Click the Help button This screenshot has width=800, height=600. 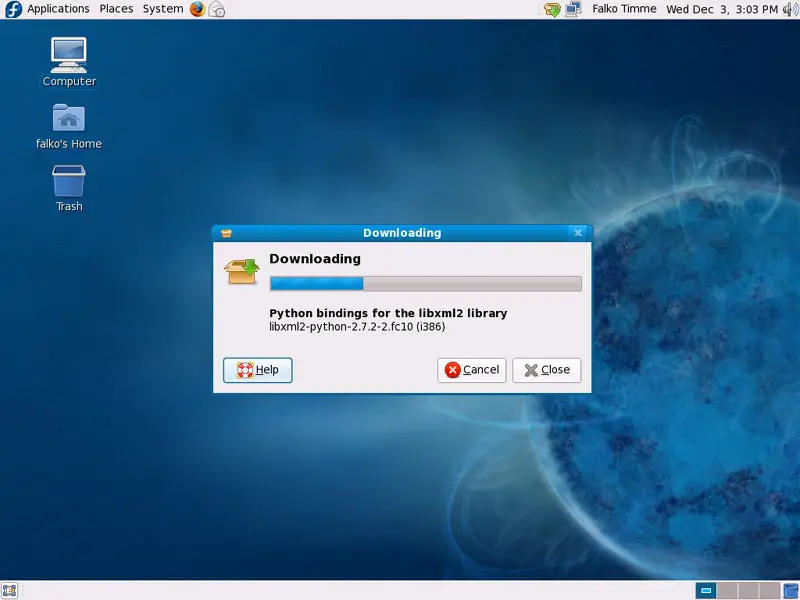tap(258, 370)
